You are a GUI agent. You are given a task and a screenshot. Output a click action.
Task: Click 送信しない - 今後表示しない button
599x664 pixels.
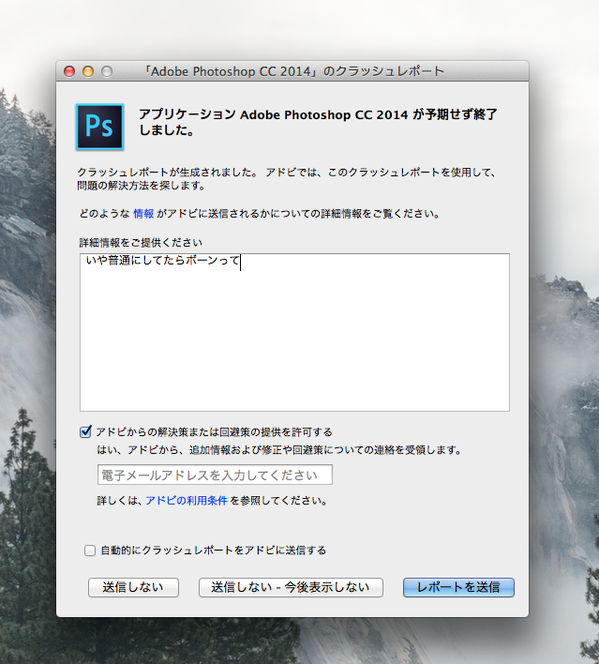click(x=291, y=587)
